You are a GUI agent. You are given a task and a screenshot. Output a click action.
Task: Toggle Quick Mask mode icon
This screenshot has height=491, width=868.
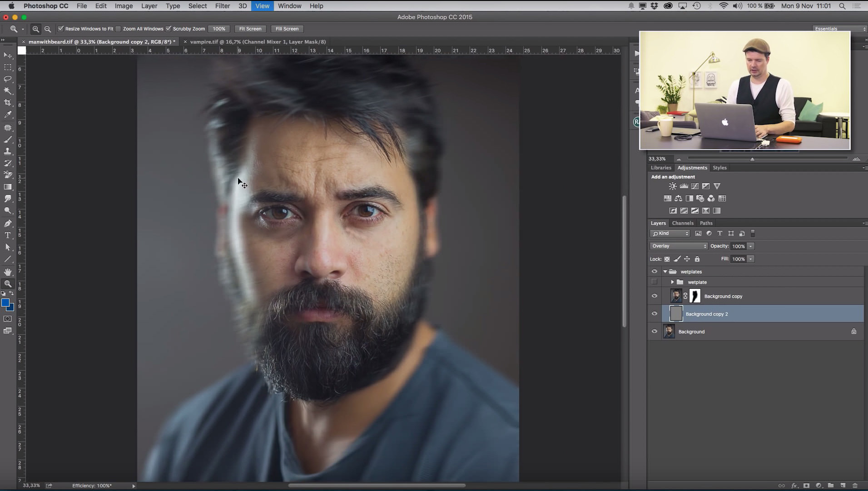[x=8, y=319]
